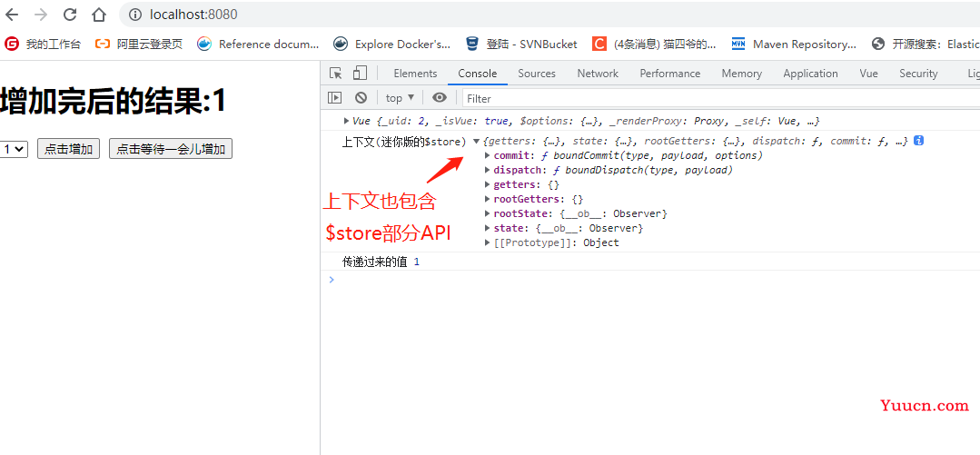Image resolution: width=980 pixels, height=455 pixels.
Task: Open the (4条消息) 猫四爷的... bookmark
Action: 654,44
